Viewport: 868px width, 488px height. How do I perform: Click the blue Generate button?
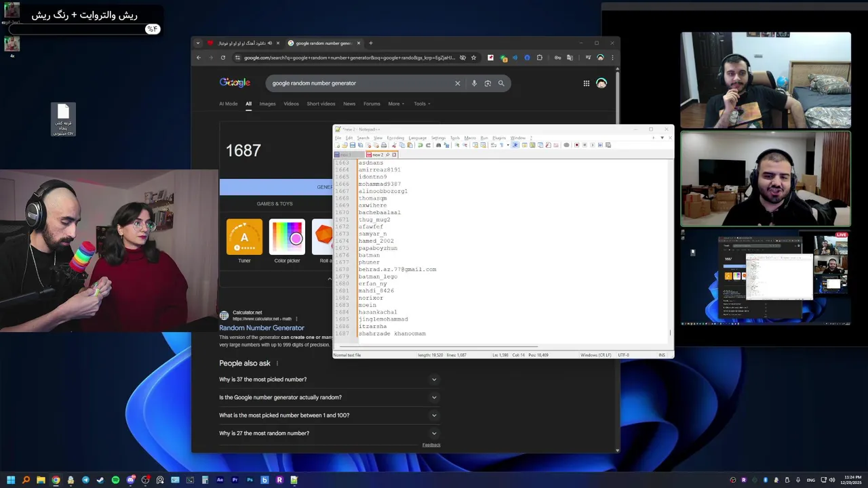276,187
